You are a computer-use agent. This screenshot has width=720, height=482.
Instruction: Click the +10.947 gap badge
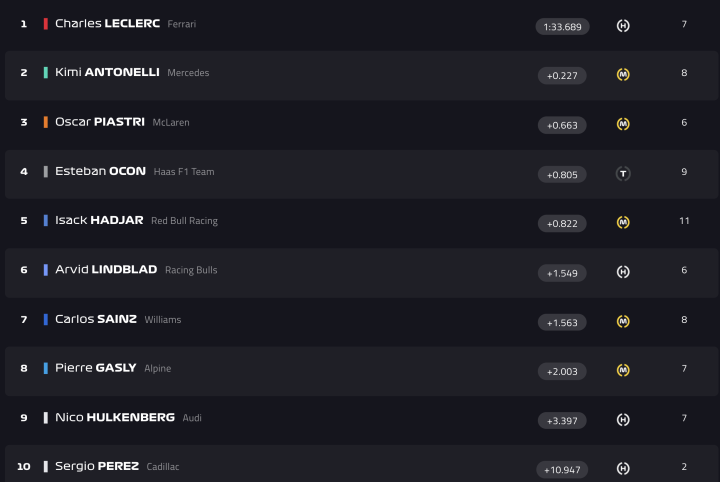[562, 469]
